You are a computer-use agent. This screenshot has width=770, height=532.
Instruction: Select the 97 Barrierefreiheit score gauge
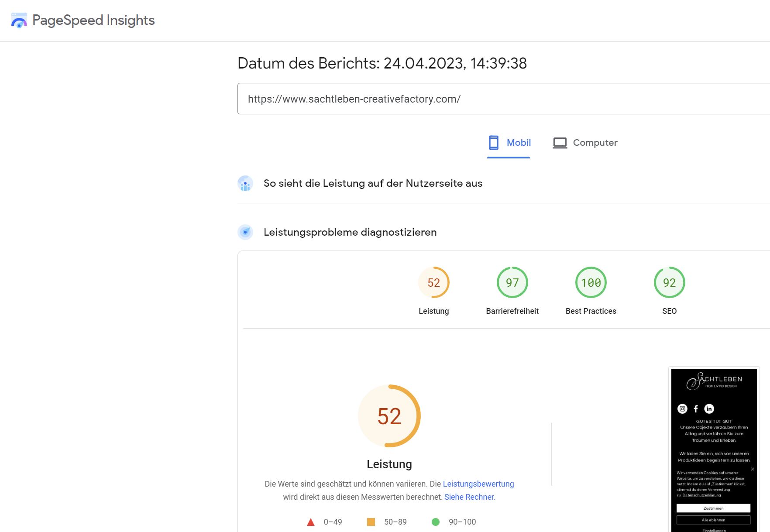(x=512, y=282)
